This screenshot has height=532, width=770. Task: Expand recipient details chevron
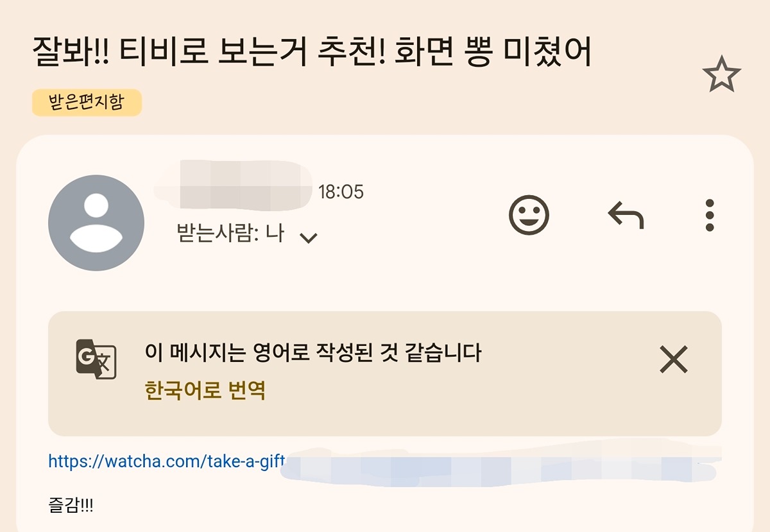(x=309, y=237)
